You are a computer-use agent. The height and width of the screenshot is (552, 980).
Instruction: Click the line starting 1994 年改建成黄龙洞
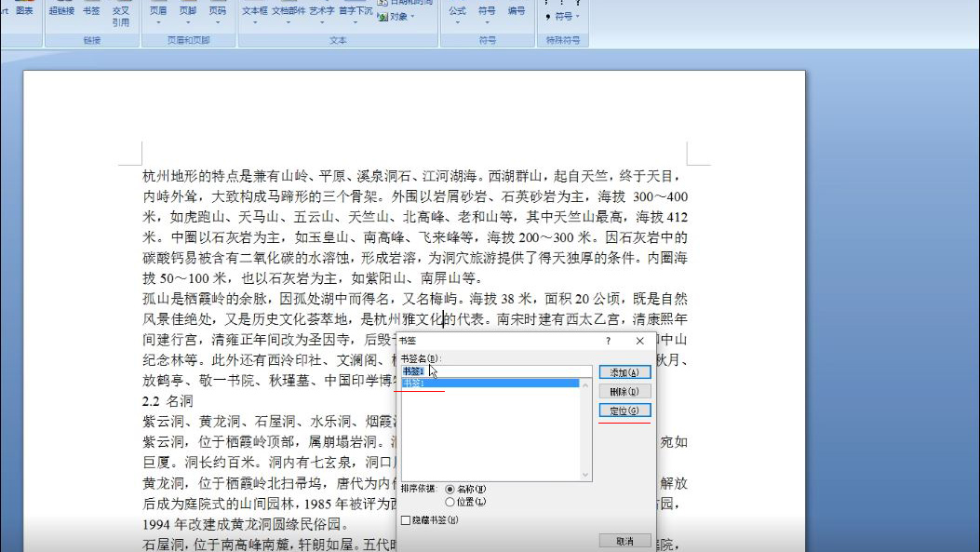(246, 524)
